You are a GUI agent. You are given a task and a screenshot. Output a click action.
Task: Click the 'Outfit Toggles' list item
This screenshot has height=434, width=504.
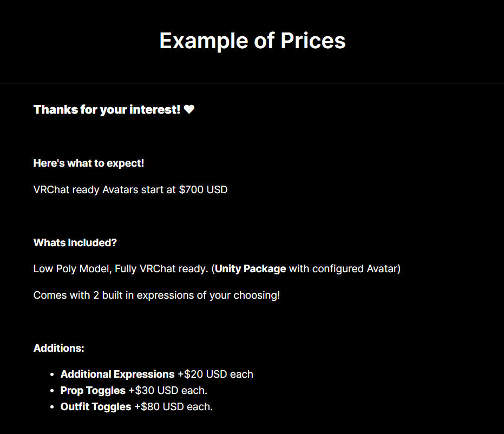point(96,407)
